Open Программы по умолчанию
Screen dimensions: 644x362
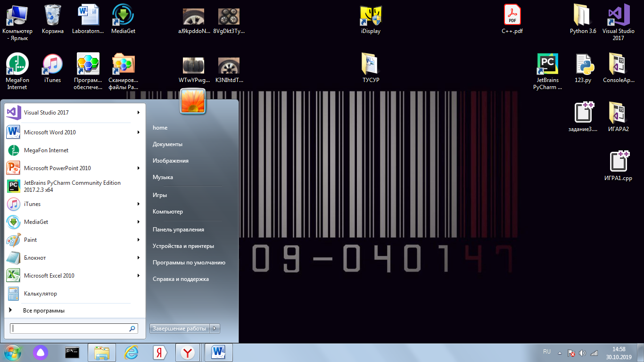(x=189, y=263)
